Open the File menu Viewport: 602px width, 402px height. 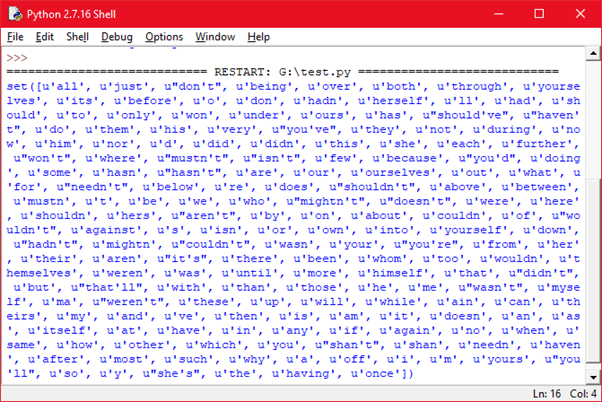coord(15,37)
